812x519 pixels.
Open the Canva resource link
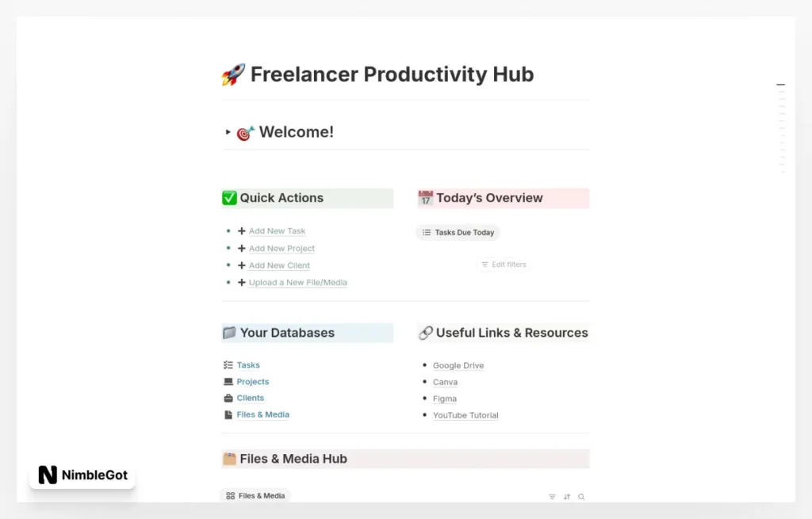point(445,382)
